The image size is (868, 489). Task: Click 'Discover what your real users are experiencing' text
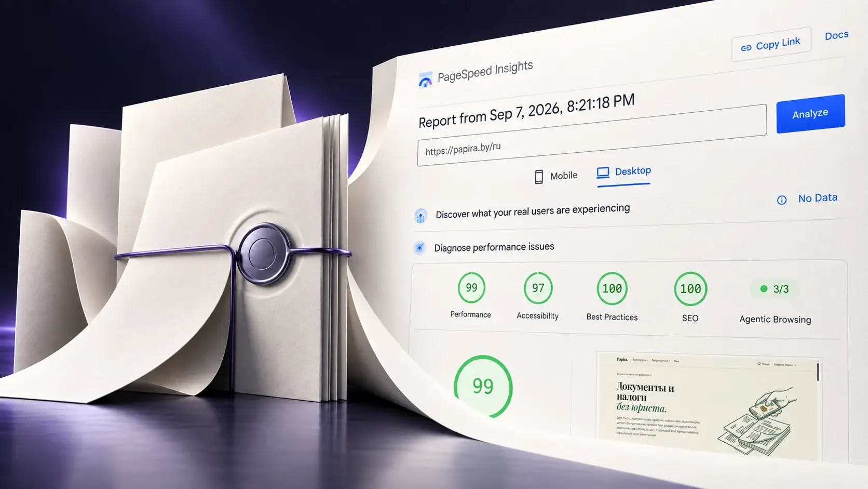[533, 211]
